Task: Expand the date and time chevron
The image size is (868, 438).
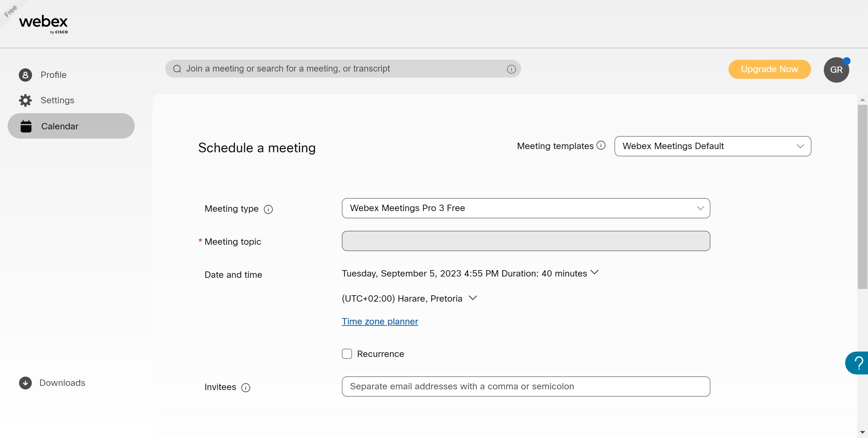Action: (595, 272)
